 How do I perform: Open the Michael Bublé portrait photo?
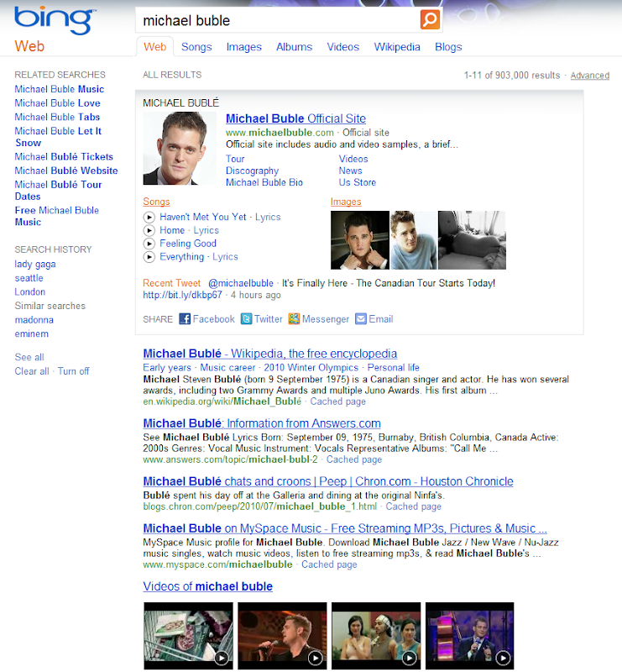coord(180,149)
